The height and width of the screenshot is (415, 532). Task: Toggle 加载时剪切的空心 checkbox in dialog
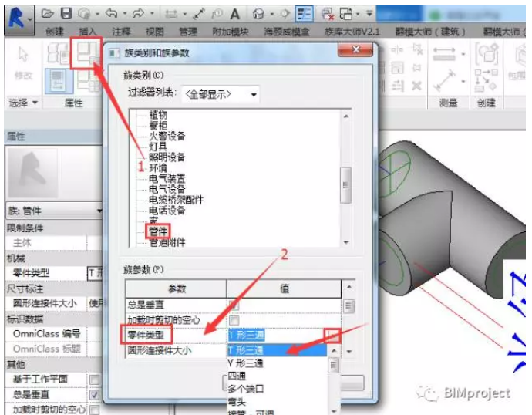[234, 320]
